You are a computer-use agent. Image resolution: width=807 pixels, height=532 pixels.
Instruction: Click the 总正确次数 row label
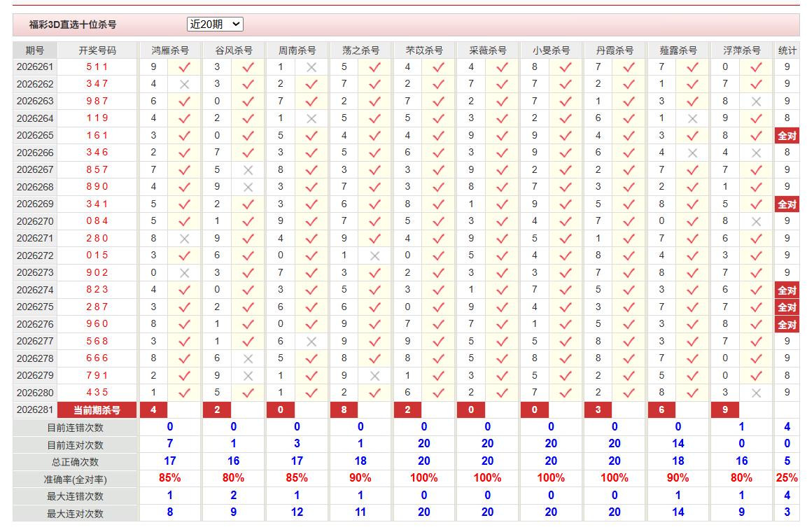pyautogui.click(x=75, y=462)
